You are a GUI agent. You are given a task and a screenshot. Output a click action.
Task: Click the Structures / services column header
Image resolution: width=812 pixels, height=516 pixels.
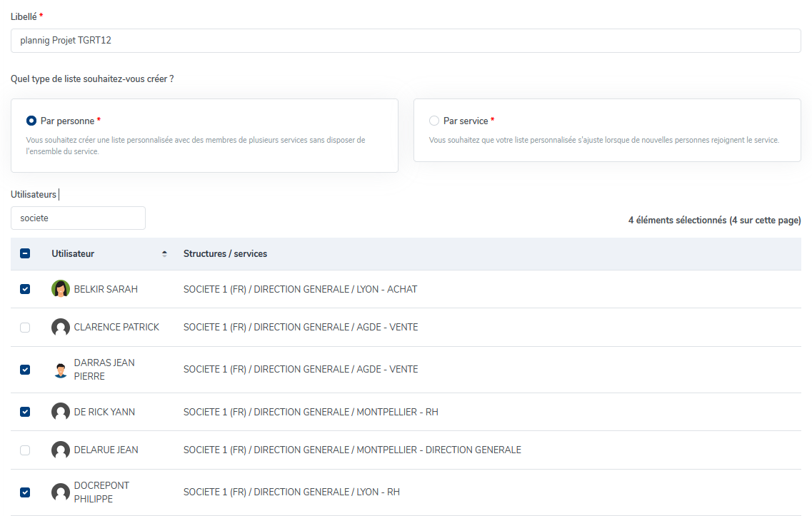[x=225, y=254]
